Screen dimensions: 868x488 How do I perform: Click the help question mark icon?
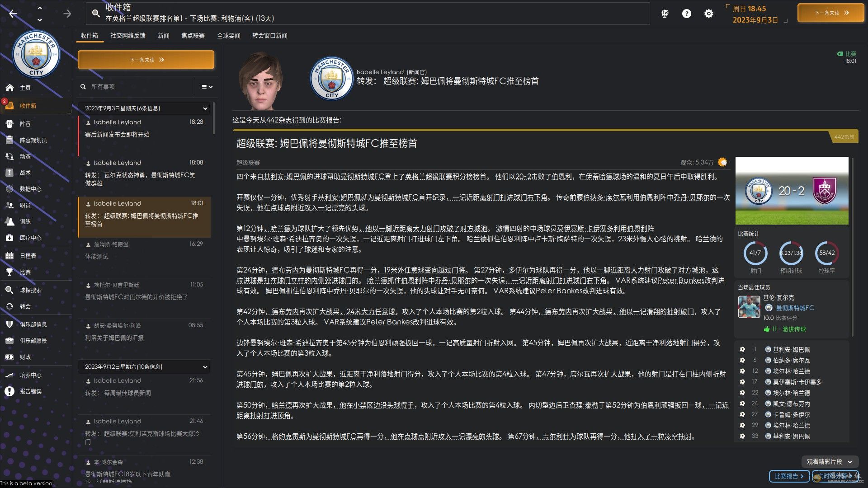click(x=686, y=14)
